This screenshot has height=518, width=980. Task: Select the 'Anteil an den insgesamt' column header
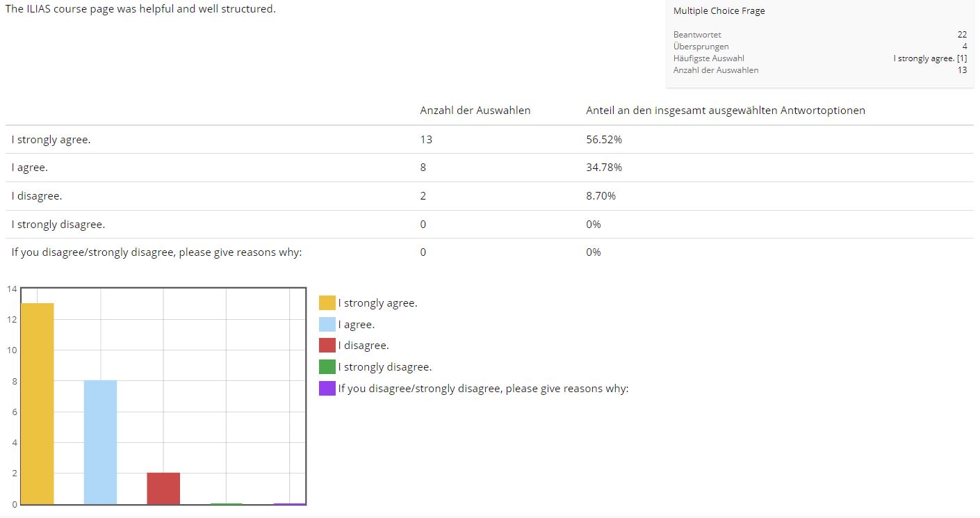coord(725,111)
